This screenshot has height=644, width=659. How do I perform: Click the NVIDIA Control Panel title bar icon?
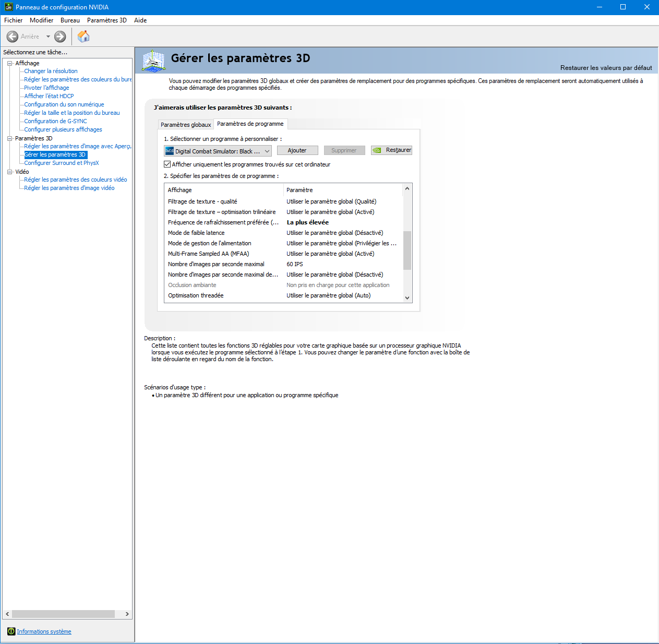pos(8,7)
